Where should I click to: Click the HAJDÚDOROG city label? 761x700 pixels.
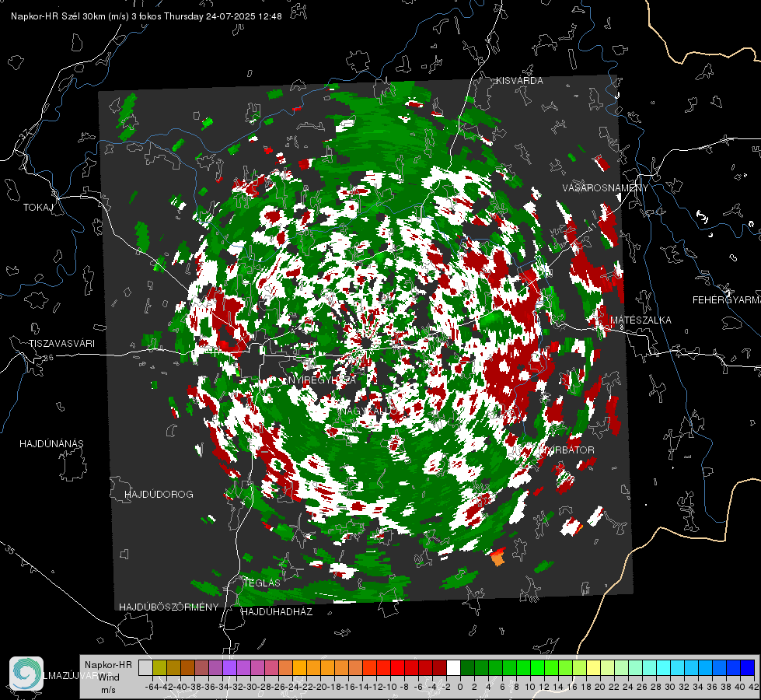coord(159,495)
